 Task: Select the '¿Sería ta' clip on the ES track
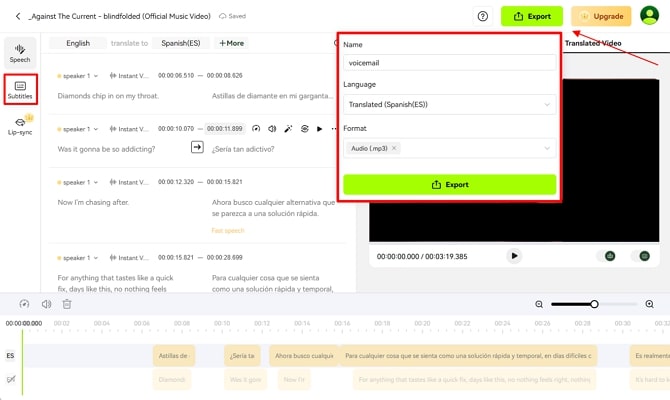pos(242,356)
